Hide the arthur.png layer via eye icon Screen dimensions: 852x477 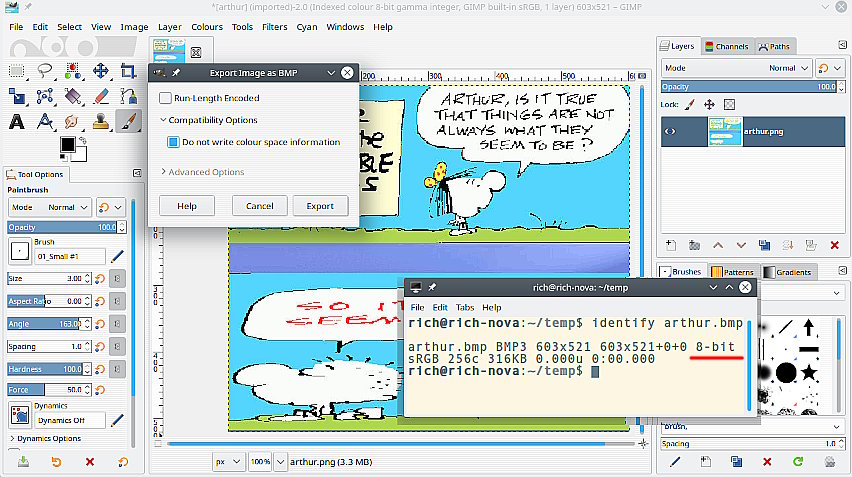coord(670,131)
